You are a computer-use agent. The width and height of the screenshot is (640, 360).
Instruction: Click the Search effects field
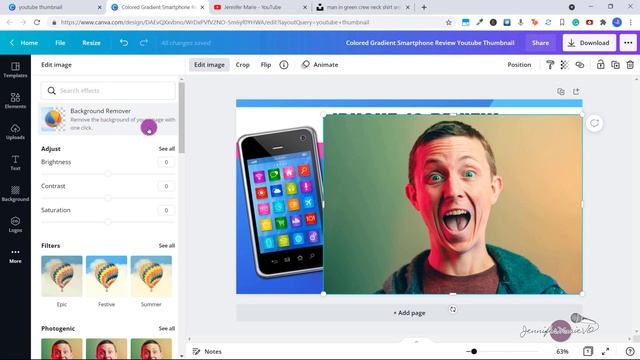(x=108, y=91)
